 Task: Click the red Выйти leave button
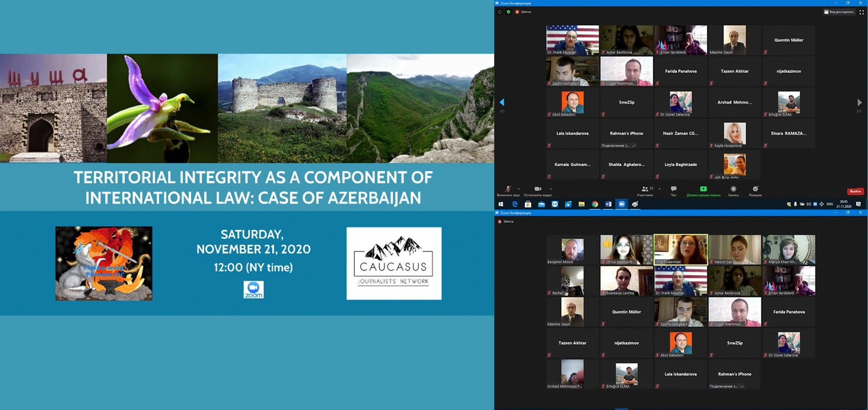pos(855,191)
